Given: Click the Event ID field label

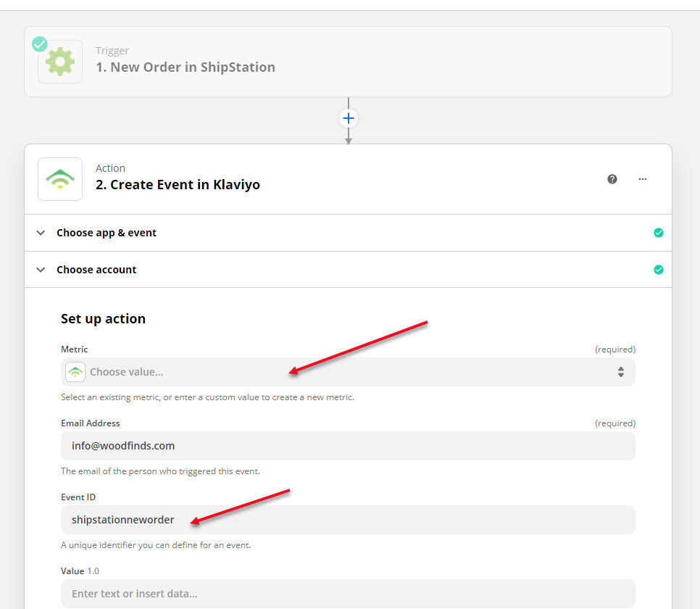Looking at the screenshot, I should click(x=78, y=497).
